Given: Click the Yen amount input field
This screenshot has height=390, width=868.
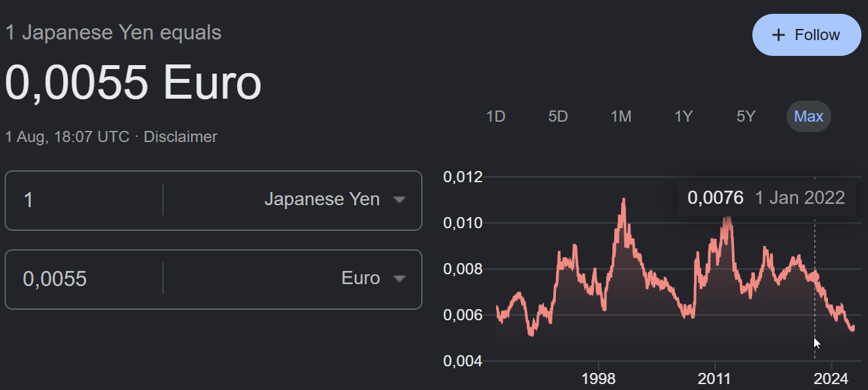Looking at the screenshot, I should (84, 199).
